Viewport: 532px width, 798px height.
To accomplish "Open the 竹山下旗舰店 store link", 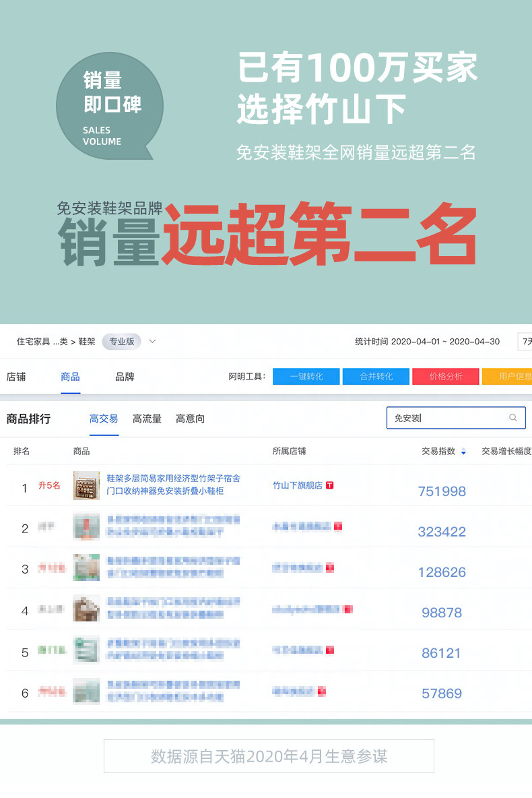I will [298, 485].
